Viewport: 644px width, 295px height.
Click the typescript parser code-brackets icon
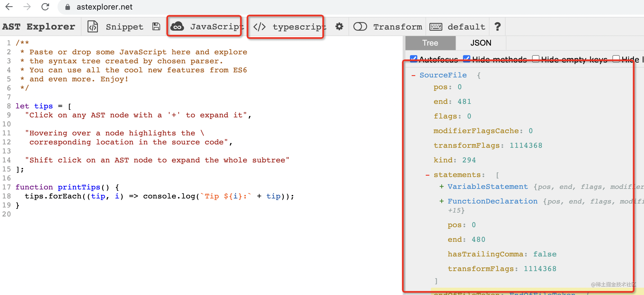click(x=259, y=27)
